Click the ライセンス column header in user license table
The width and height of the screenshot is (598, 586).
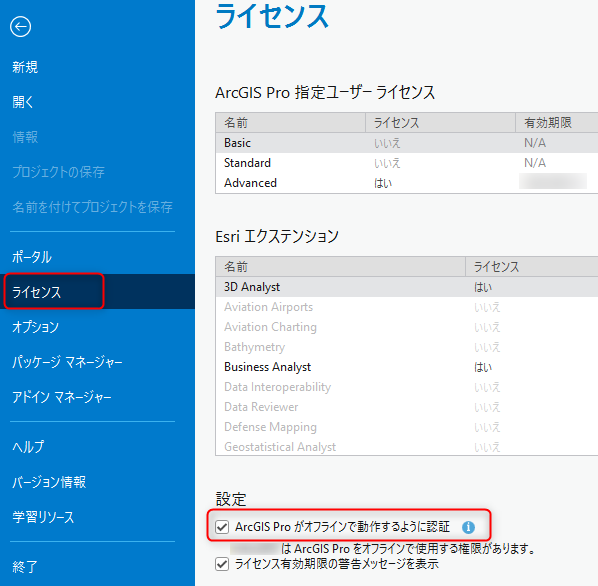[x=440, y=123]
